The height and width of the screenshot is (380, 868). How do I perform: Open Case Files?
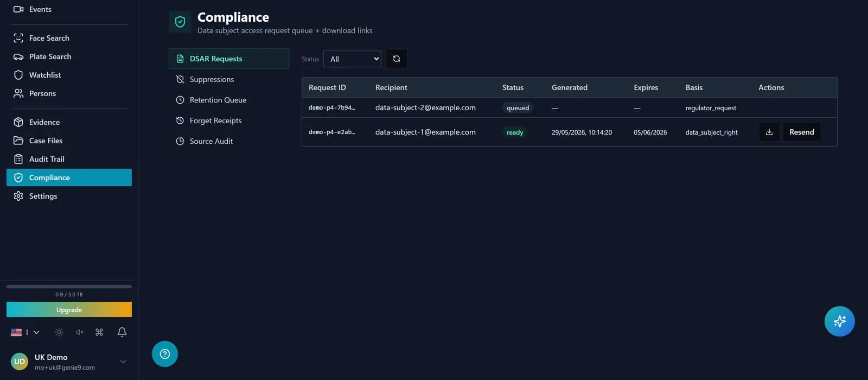69,141
